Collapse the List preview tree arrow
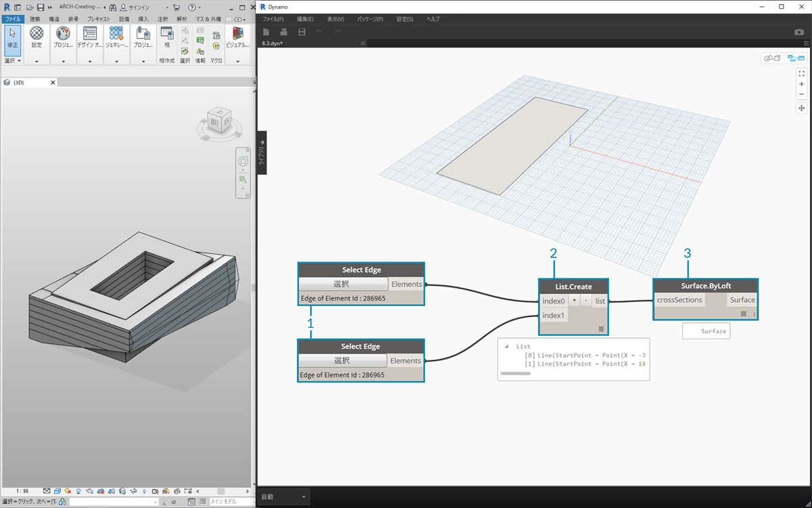Screen dimensions: 812x508 [x=507, y=346]
